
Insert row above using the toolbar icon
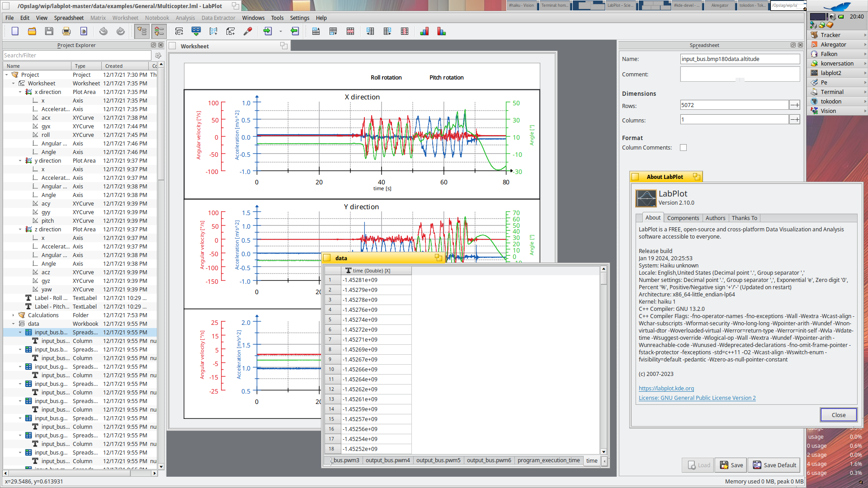316,31
